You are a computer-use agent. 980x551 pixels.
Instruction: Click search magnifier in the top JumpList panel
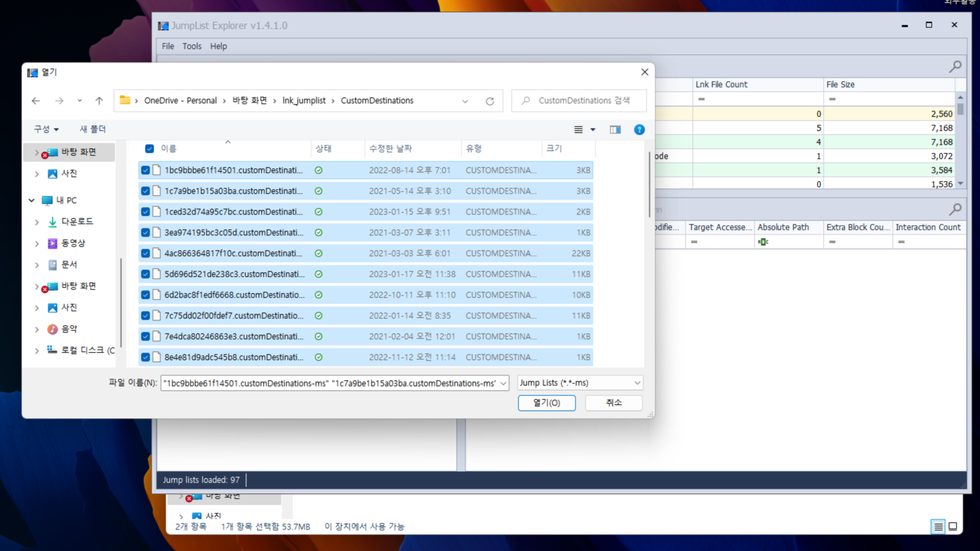(x=955, y=66)
